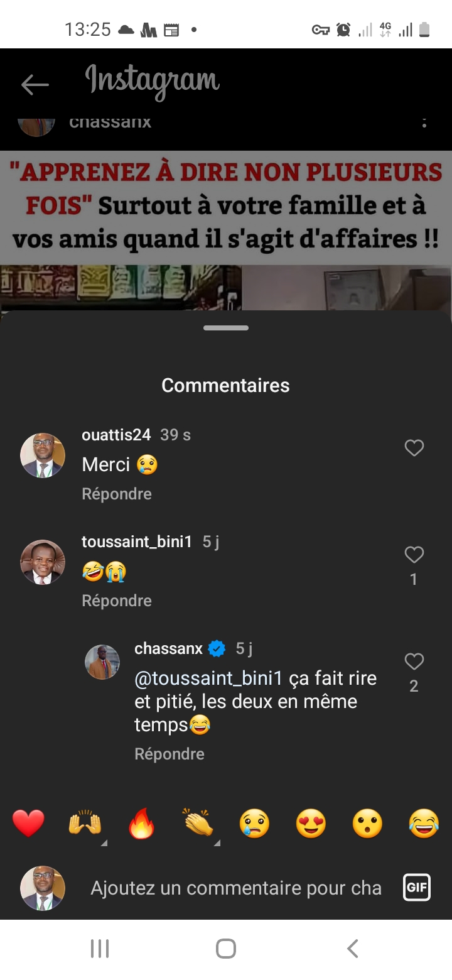
Task: View toussaint_bini1's profile picture
Action: pos(43,562)
